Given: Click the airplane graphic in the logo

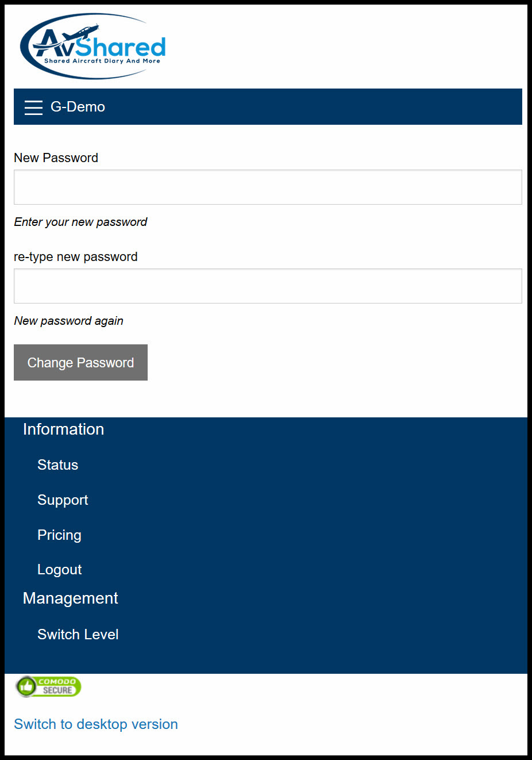Looking at the screenshot, I should (80, 32).
